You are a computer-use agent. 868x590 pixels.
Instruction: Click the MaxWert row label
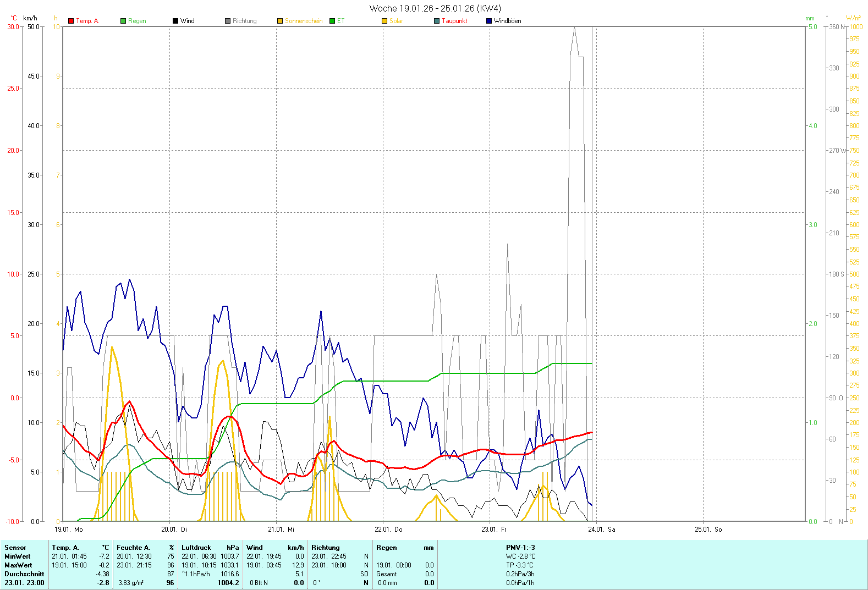click(18, 565)
